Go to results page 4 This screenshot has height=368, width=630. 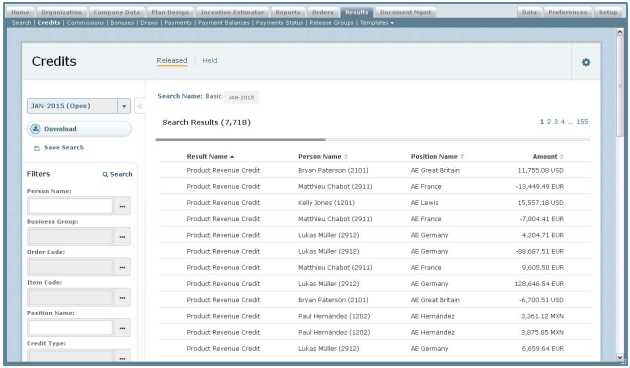[562, 122]
